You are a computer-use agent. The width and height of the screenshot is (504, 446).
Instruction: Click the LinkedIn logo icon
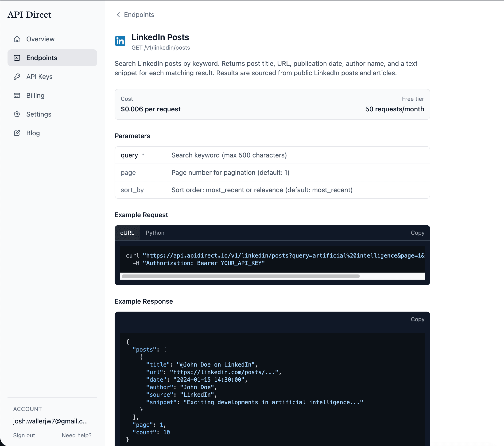120,41
